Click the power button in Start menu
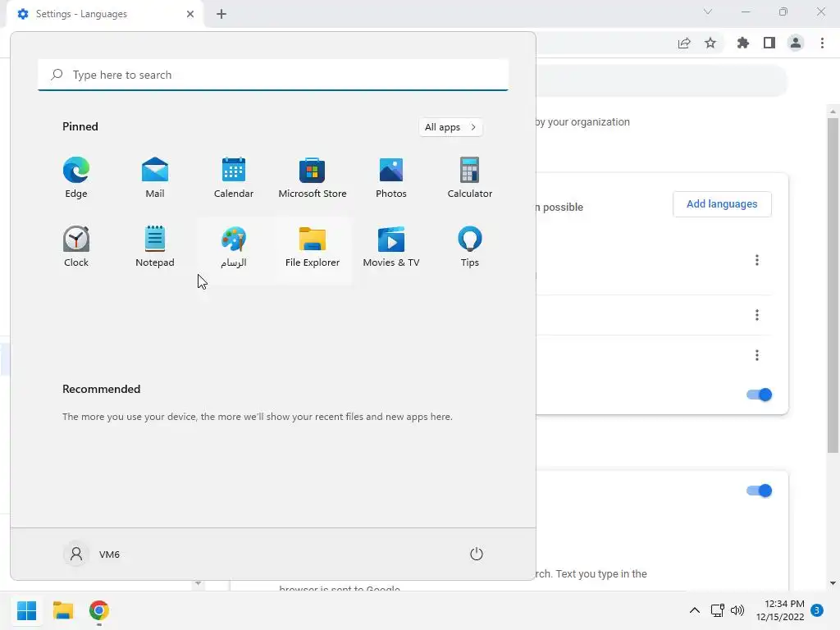Screen dimensions: 840x630 [x=477, y=554]
